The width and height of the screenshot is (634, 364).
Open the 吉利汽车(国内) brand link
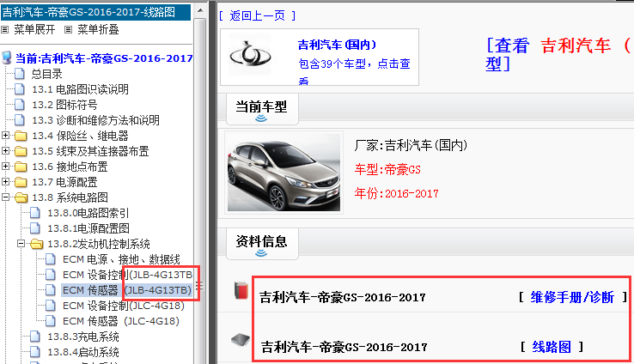(x=338, y=45)
